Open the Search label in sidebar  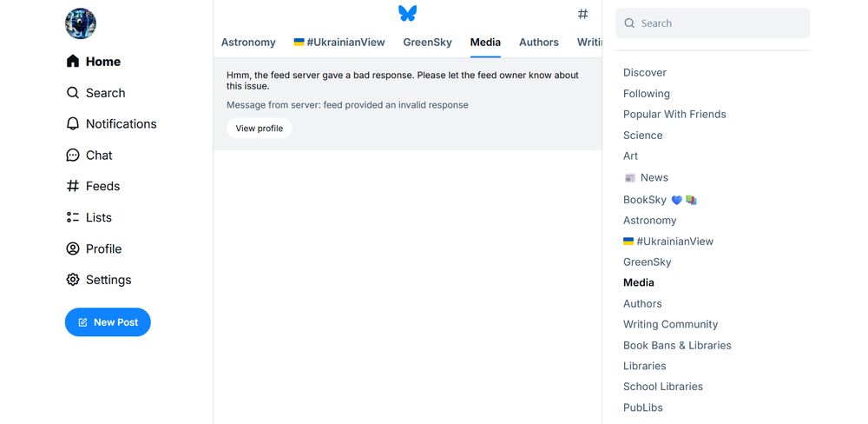tap(105, 93)
